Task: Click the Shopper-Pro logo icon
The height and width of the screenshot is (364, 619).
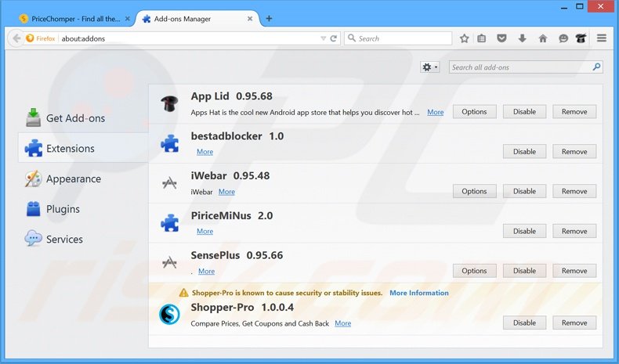Action: (x=169, y=315)
